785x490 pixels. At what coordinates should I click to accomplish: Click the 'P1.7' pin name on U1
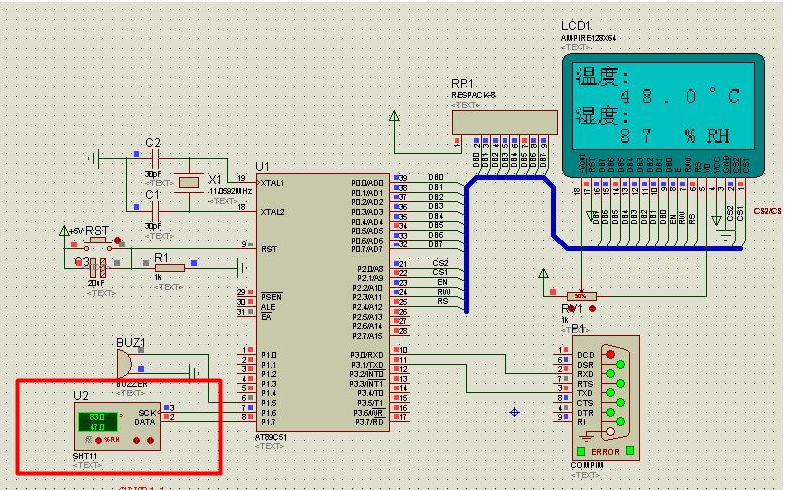[x=269, y=422]
